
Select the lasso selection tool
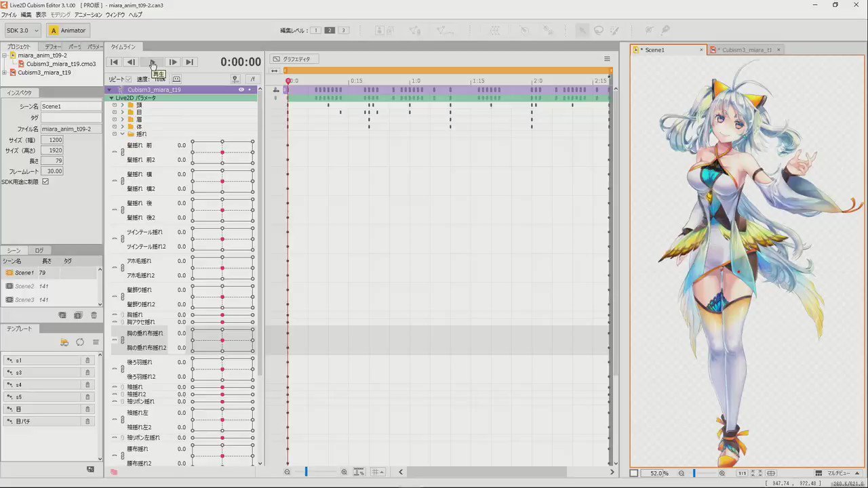coord(599,30)
